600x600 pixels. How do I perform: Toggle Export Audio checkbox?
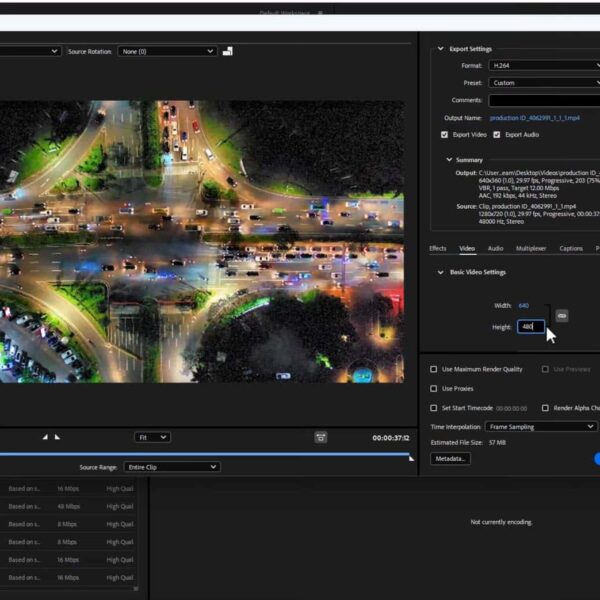tap(496, 135)
